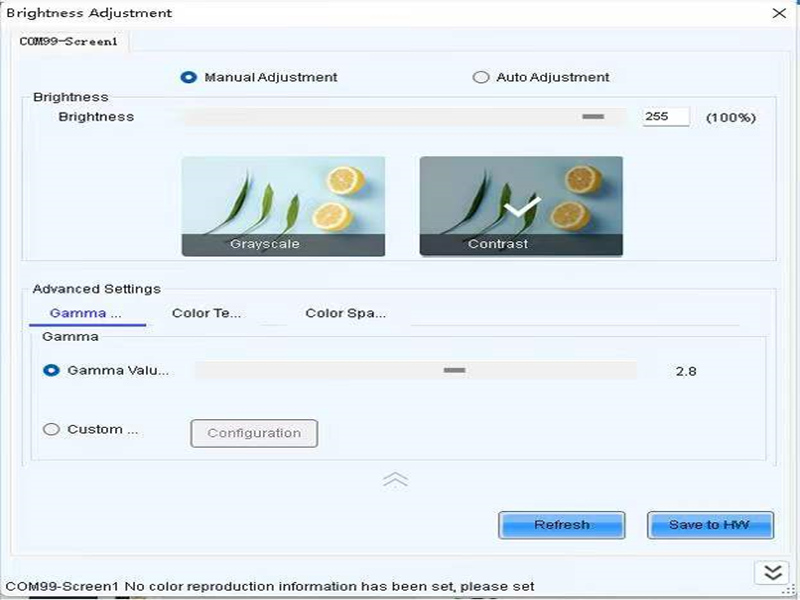Viewport: 800px width, 600px height.
Task: Switch to the Color Te... tab
Action: point(206,313)
